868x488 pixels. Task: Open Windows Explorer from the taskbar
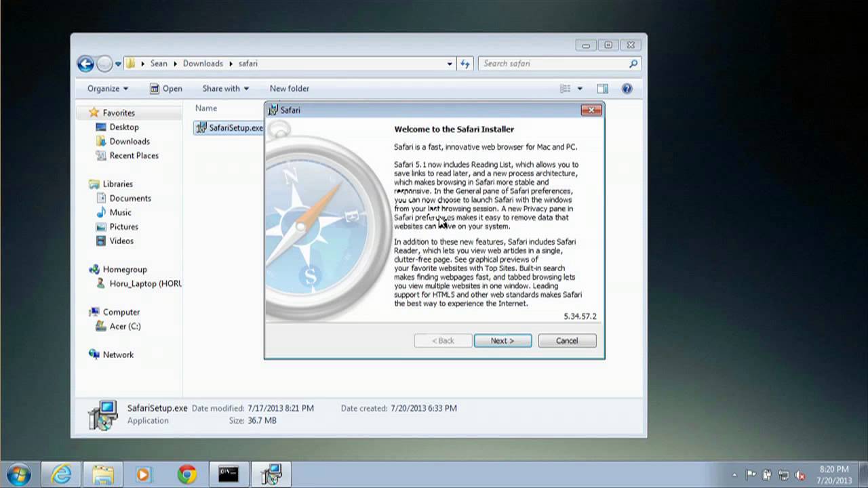point(102,474)
